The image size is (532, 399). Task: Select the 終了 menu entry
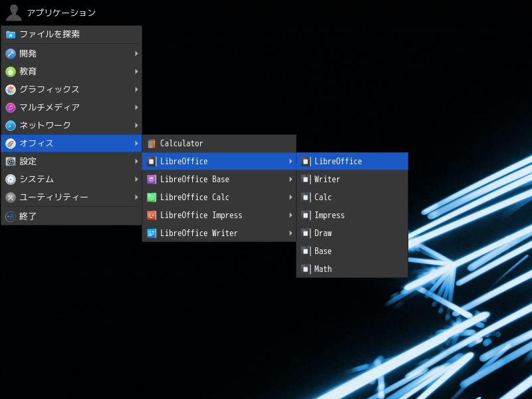[71, 217]
